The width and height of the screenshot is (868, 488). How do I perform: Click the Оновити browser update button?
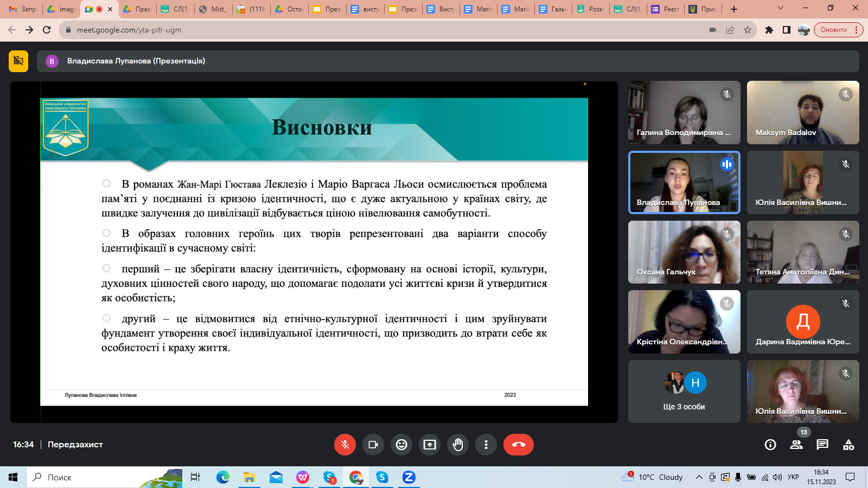834,30
